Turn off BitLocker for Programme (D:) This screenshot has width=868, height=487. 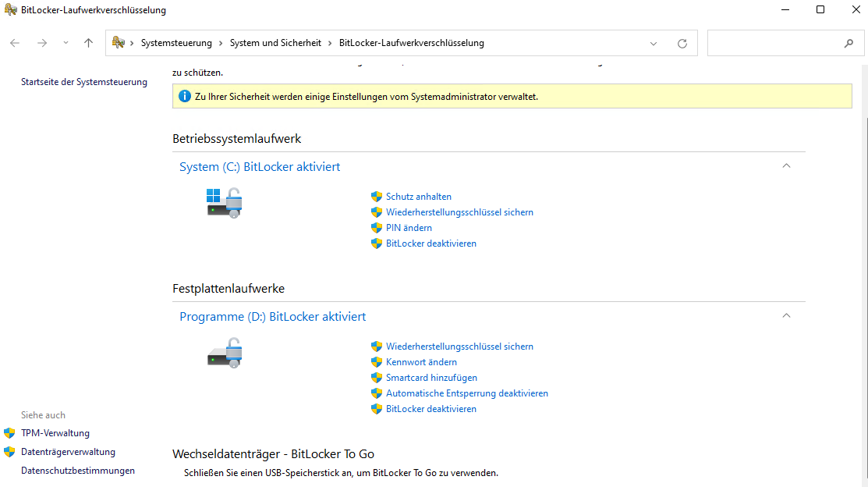[x=430, y=408]
